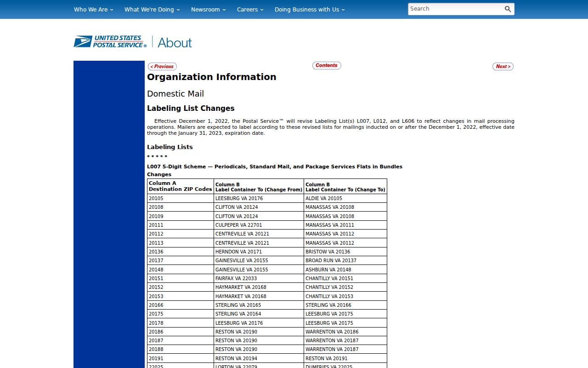Screen dimensions: 588x368
Task: Click the BRISTOW VA 20136 cell
Action: coord(345,252)
